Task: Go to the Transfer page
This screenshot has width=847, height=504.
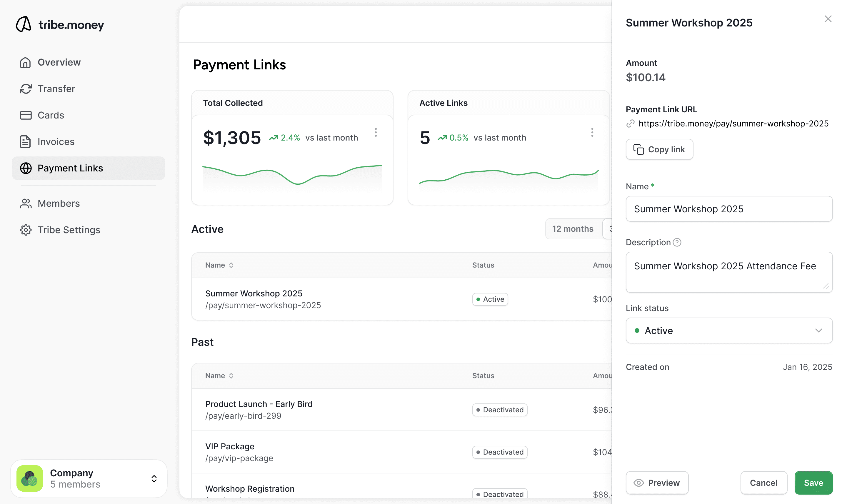Action: [x=56, y=89]
